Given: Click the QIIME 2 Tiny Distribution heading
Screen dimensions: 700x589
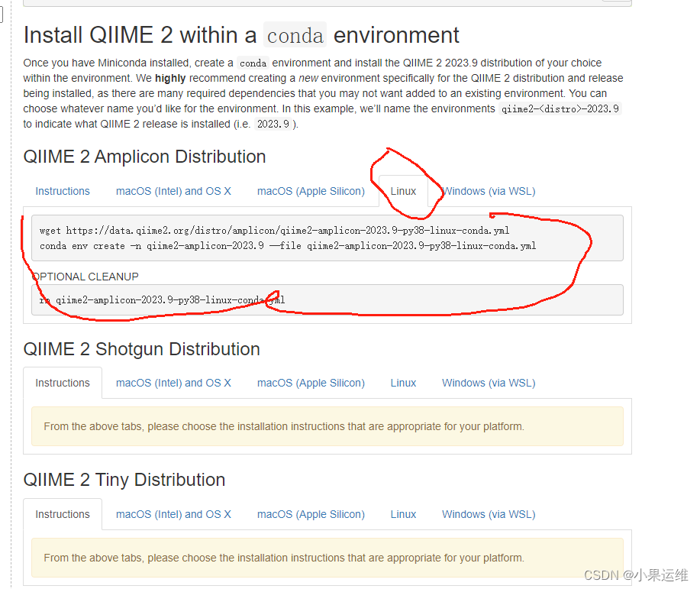Looking at the screenshot, I should click(124, 480).
